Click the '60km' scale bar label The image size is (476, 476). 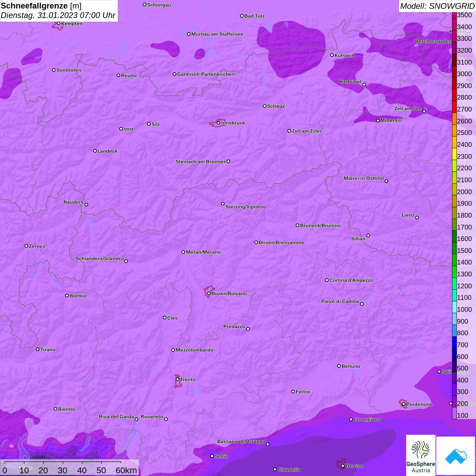tap(126, 470)
